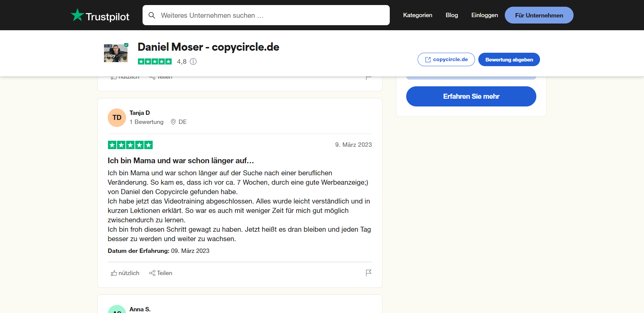Click the TD avatar of Tanja D
Image resolution: width=644 pixels, height=313 pixels.
[x=117, y=118]
